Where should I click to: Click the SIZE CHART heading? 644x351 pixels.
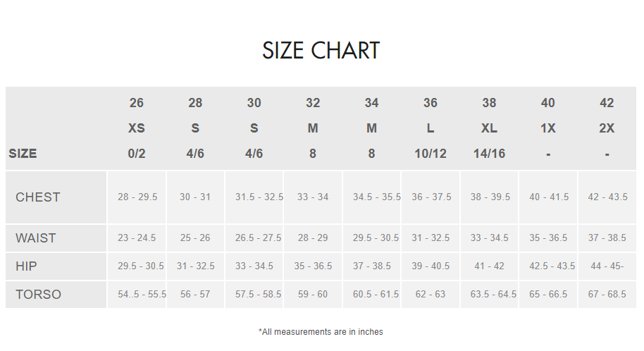pyautogui.click(x=321, y=51)
